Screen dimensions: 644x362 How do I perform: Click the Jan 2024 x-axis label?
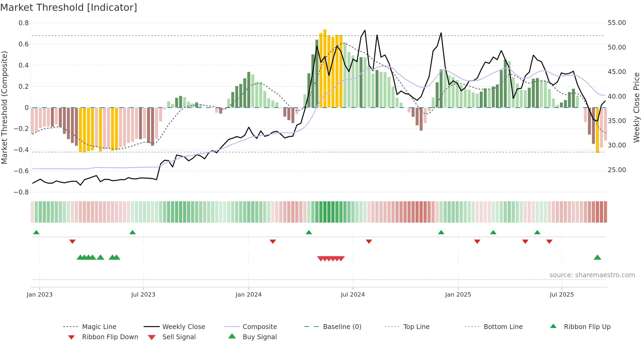(x=249, y=294)
